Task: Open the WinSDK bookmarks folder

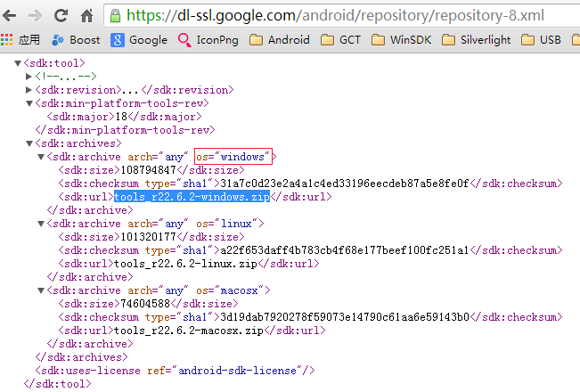Action: pos(401,39)
